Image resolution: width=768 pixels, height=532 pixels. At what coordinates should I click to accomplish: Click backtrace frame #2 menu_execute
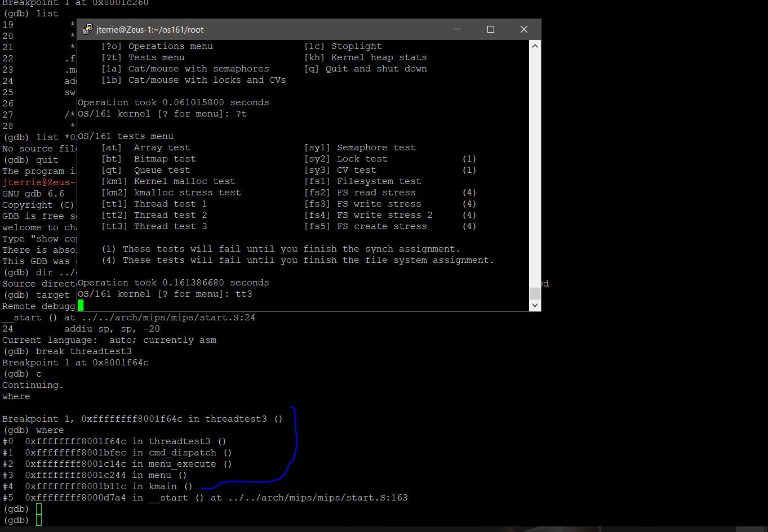coord(117,464)
